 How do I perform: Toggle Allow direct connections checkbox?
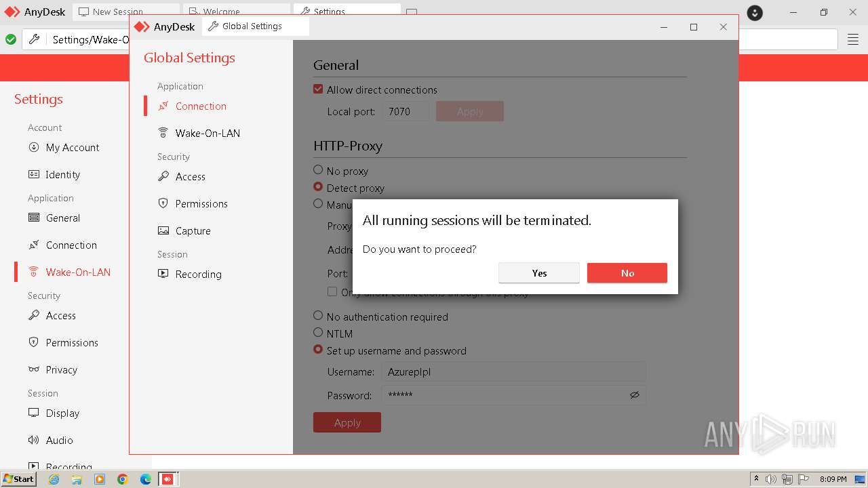pyautogui.click(x=318, y=89)
